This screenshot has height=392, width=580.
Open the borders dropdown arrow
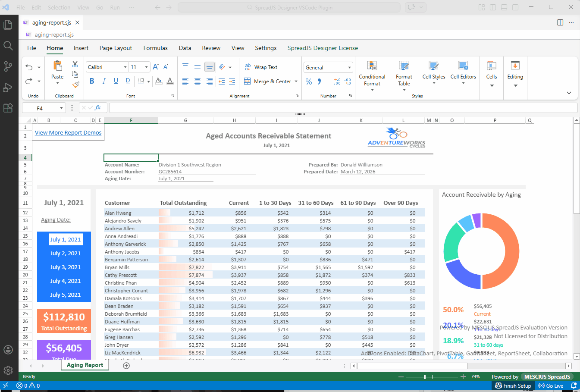tap(149, 81)
